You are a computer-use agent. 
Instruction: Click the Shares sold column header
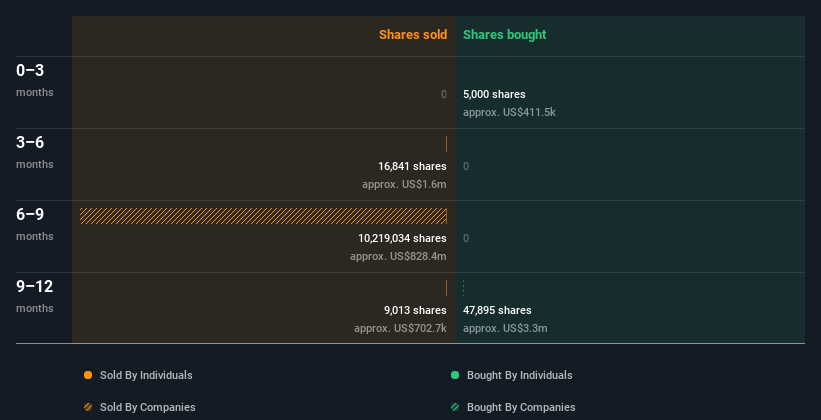(x=413, y=35)
